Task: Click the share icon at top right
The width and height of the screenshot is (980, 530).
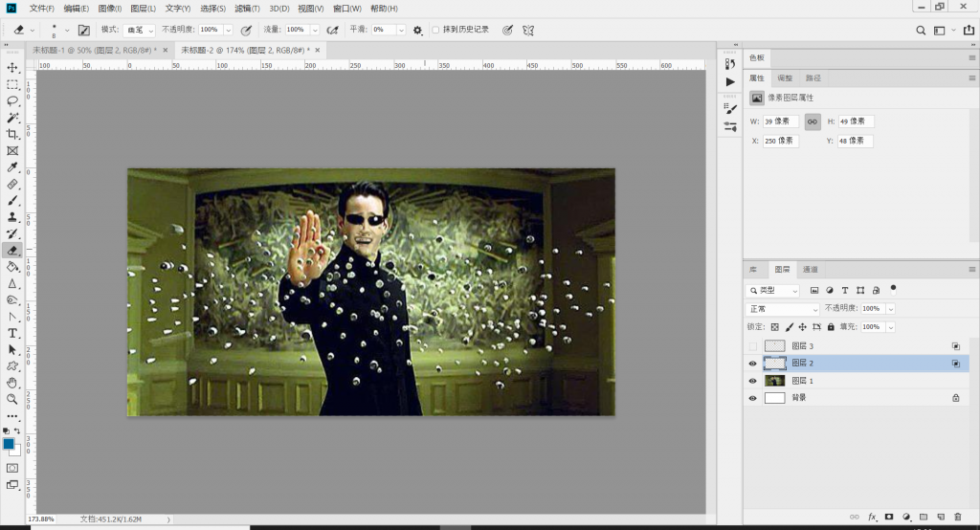Action: [969, 30]
